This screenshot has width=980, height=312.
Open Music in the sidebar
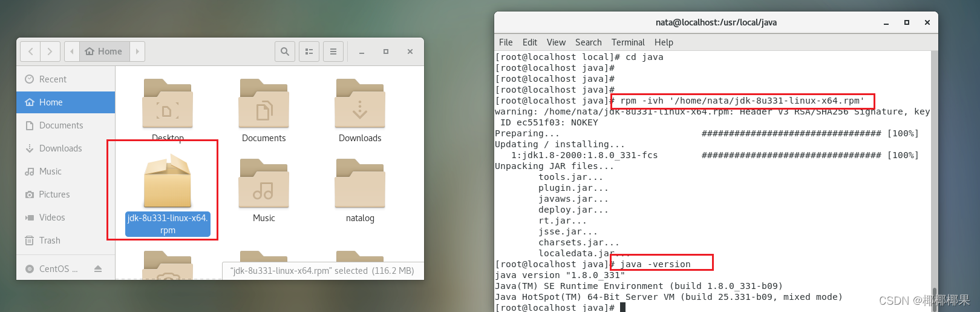65,171
